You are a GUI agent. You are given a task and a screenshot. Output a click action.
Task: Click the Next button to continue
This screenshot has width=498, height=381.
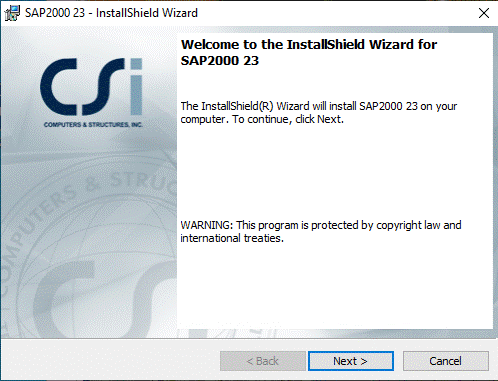(x=351, y=361)
